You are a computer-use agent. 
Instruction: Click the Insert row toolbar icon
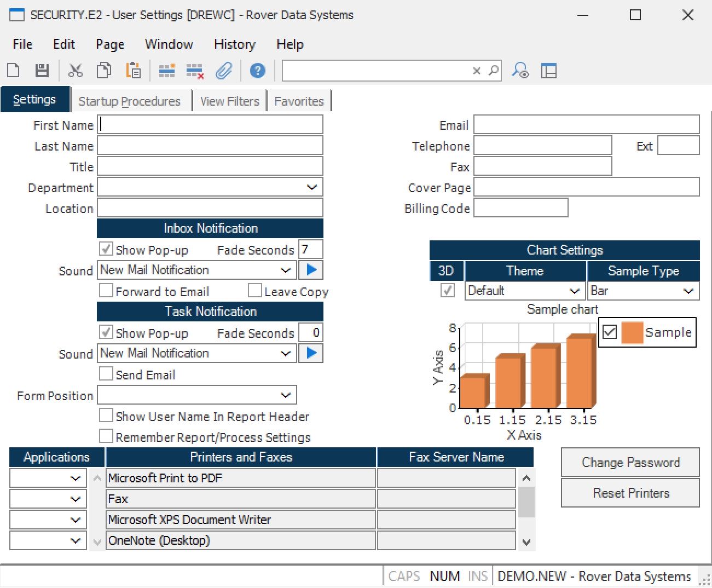[167, 71]
